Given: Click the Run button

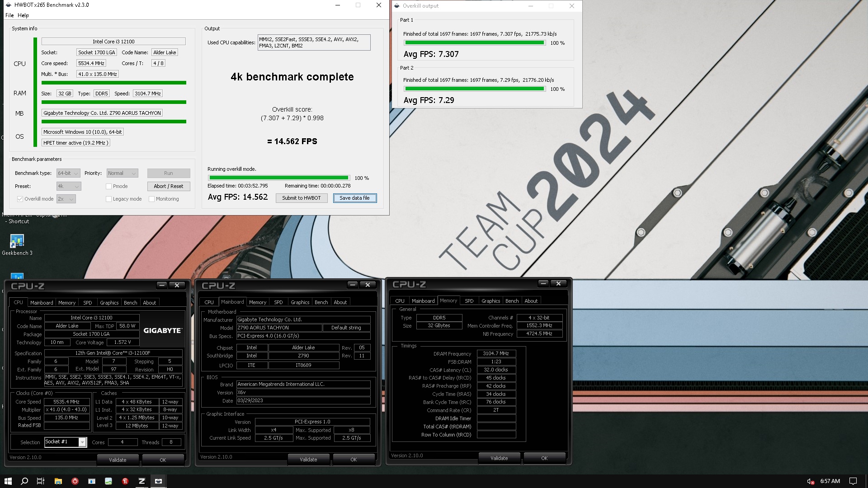Looking at the screenshot, I should 169,173.
